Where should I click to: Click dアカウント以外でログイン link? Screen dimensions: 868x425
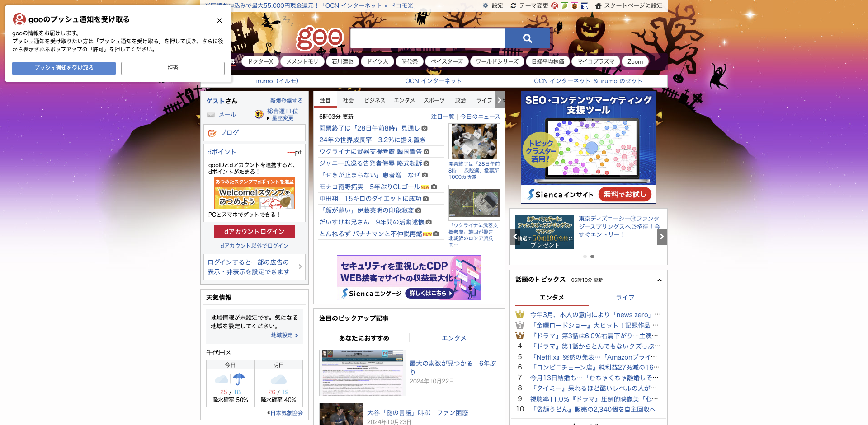pyautogui.click(x=255, y=246)
